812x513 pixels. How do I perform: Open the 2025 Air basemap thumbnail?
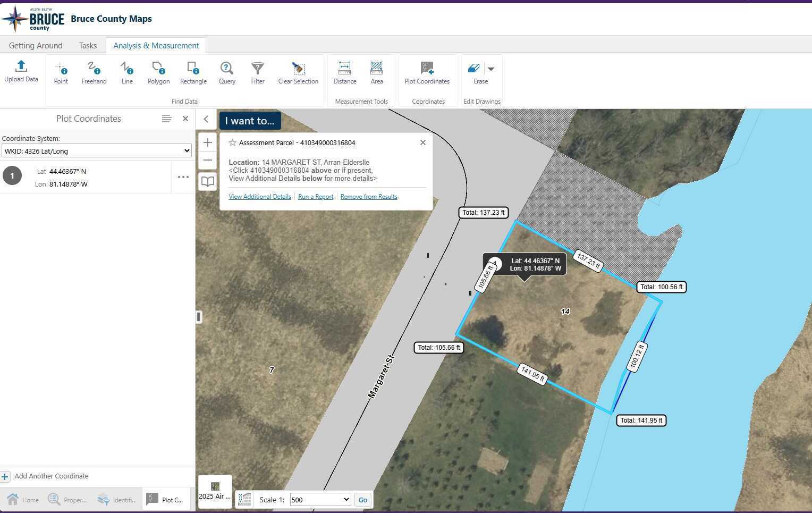(x=215, y=491)
